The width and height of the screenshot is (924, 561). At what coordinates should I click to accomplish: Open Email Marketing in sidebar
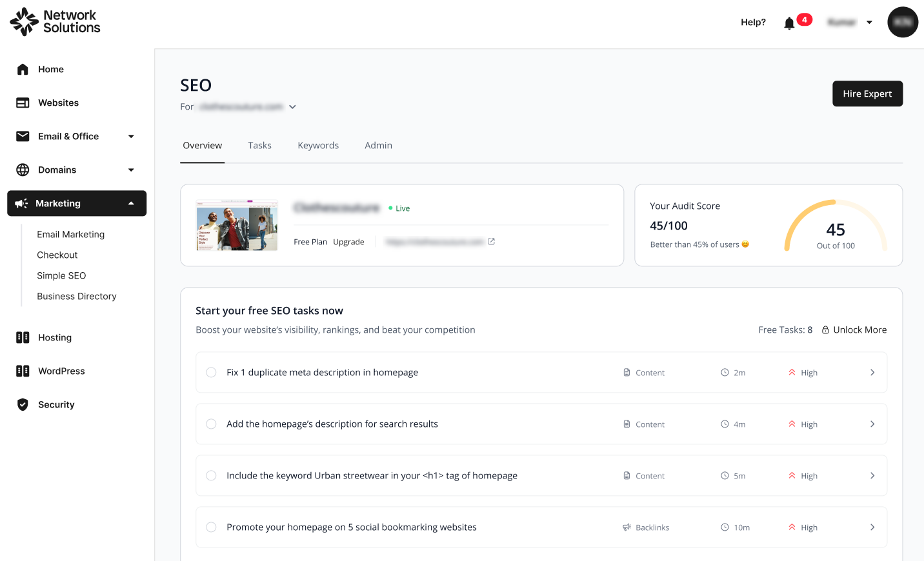70,234
